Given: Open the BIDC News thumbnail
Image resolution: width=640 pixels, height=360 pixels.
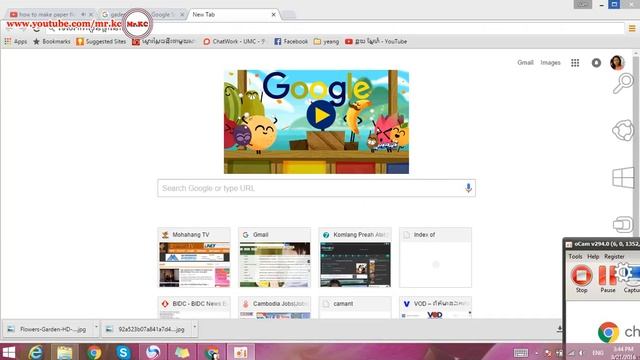Looking at the screenshot, I should [x=194, y=308].
